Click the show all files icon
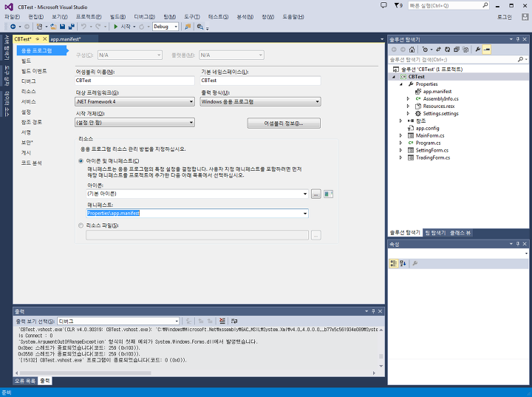This screenshot has height=397, width=532. pyautogui.click(x=465, y=50)
